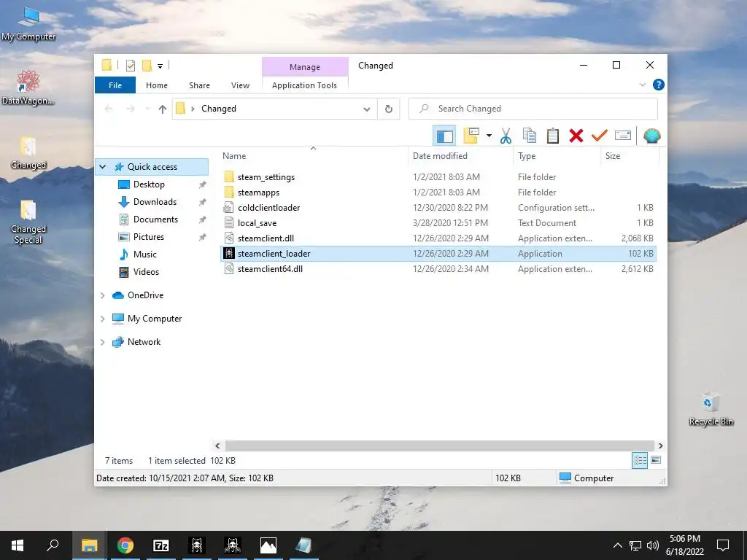Viewport: 747px width, 560px height.
Task: Click the steamclient_loader application icon
Action: (229, 253)
